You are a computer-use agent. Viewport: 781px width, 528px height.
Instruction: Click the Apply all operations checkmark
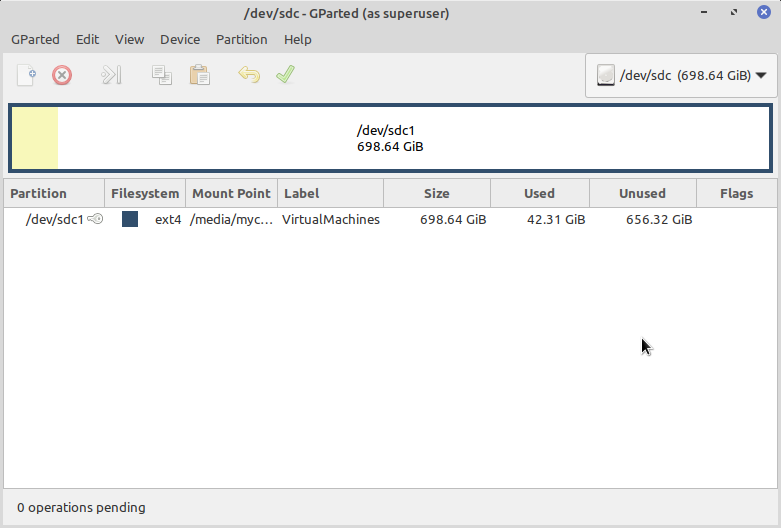[x=286, y=75]
